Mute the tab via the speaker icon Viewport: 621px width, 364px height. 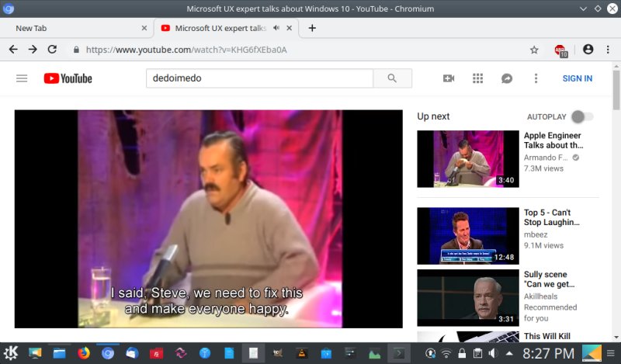click(x=276, y=28)
